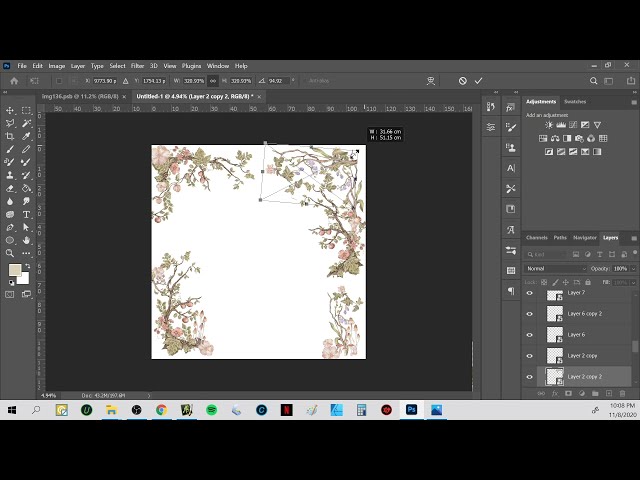Toggle visibility of Layer 6

coord(529,335)
